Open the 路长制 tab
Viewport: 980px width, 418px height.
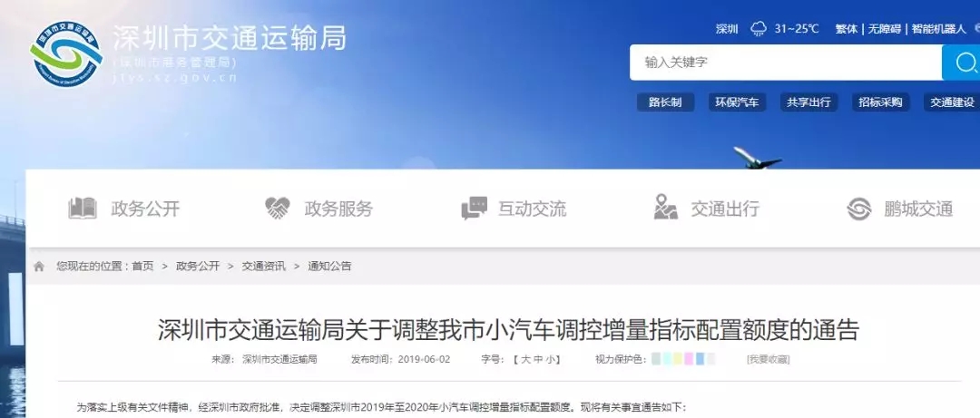click(666, 102)
